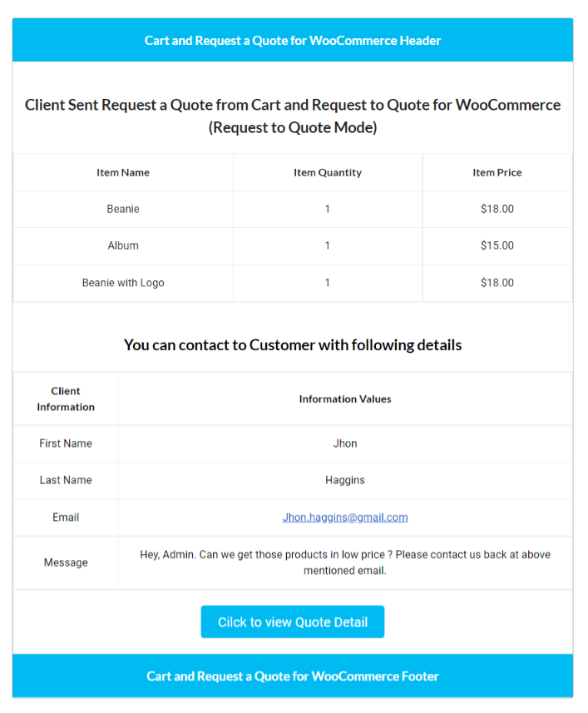Click the customer message text
This screenshot has width=588, height=713.
345,562
